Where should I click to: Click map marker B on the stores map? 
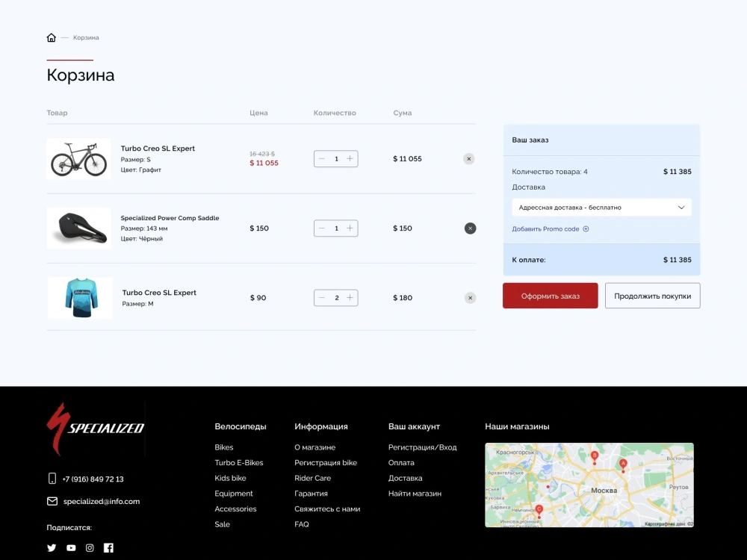pos(595,457)
